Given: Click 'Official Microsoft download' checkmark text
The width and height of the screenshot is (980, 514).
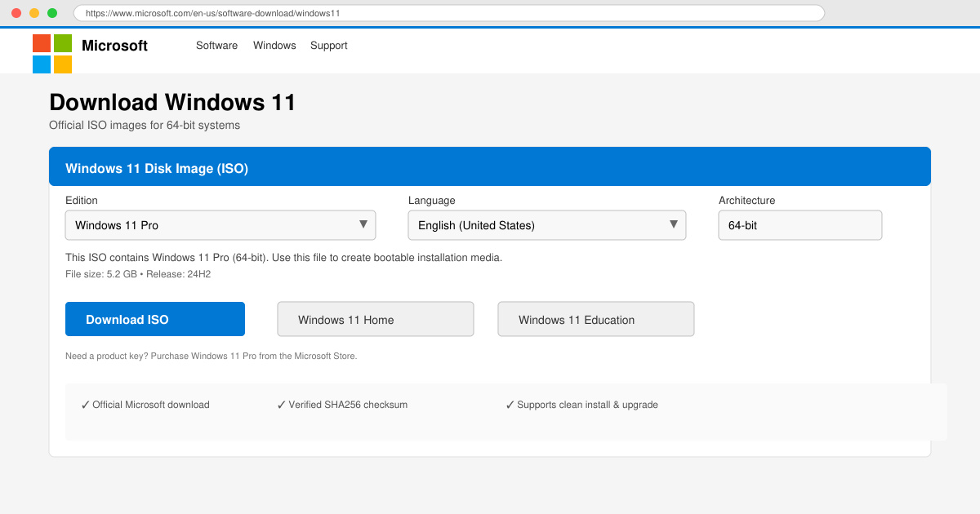Looking at the screenshot, I should [145, 405].
